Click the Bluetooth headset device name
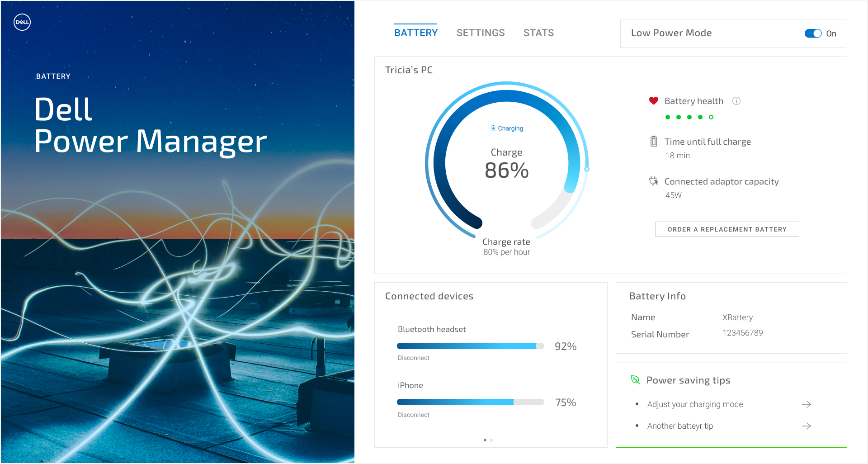The width and height of the screenshot is (868, 464). pyautogui.click(x=432, y=329)
